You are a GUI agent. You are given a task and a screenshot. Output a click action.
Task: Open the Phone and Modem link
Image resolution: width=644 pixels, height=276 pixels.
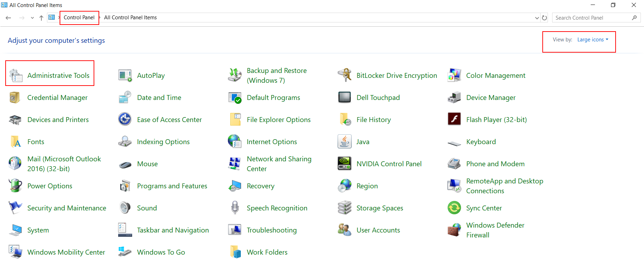[x=495, y=164]
